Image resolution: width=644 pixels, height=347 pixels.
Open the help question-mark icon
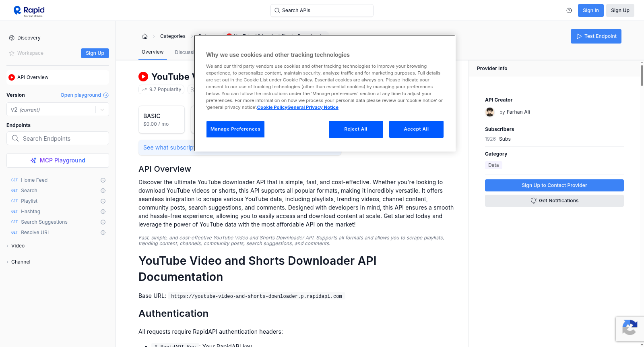[x=569, y=10]
